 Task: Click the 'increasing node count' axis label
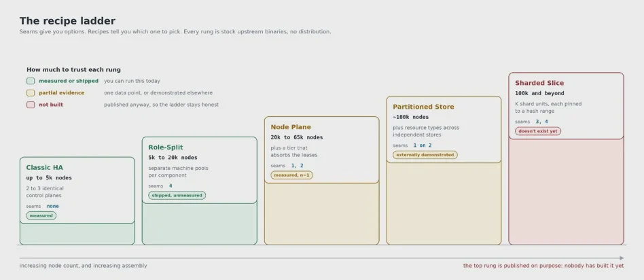pyautogui.click(x=83, y=266)
